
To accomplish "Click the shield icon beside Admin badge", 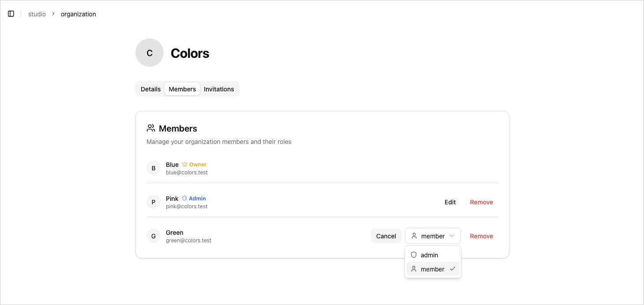I will click(184, 199).
